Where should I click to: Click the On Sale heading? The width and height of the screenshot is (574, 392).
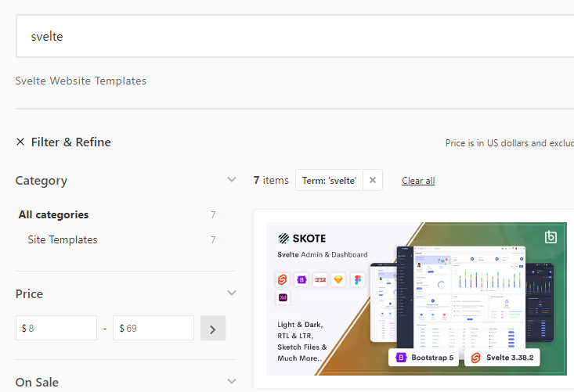[37, 383]
